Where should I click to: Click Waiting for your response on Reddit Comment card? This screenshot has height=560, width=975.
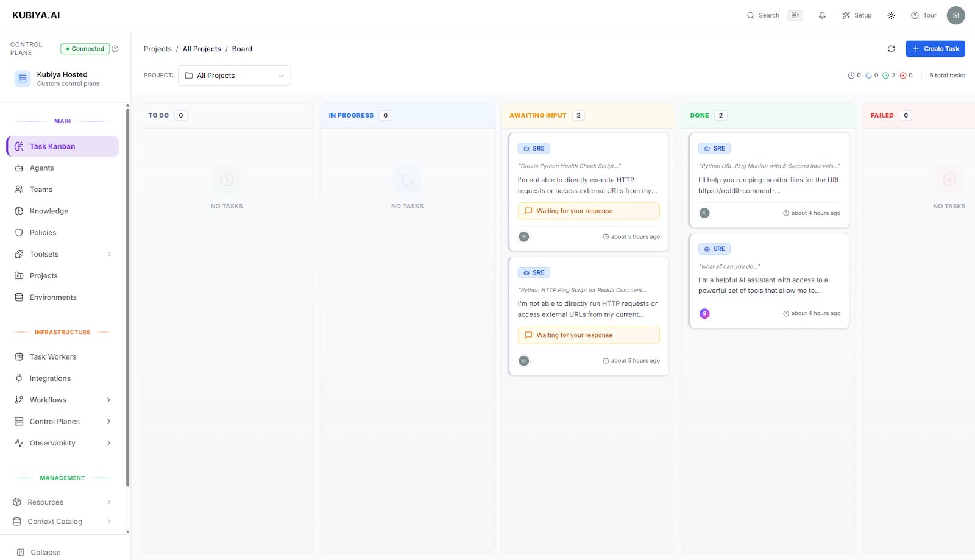tap(589, 335)
